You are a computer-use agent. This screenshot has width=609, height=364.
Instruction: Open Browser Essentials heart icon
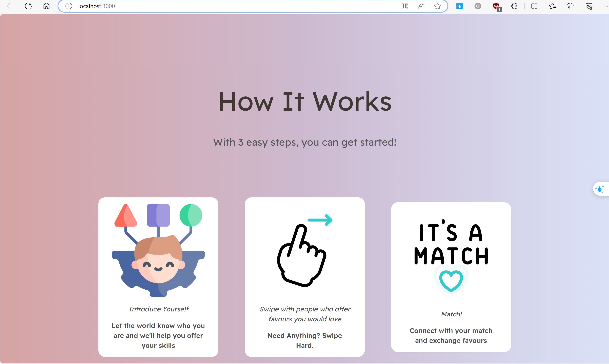click(589, 6)
